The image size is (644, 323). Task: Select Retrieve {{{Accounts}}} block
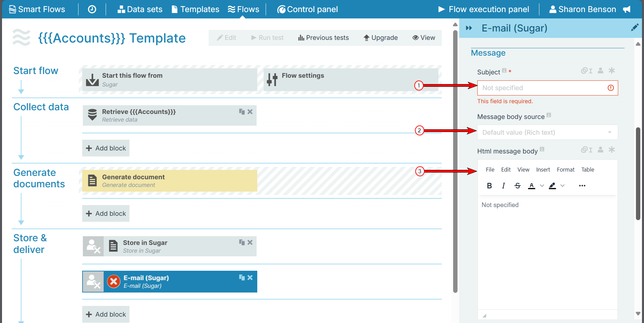[x=170, y=115]
